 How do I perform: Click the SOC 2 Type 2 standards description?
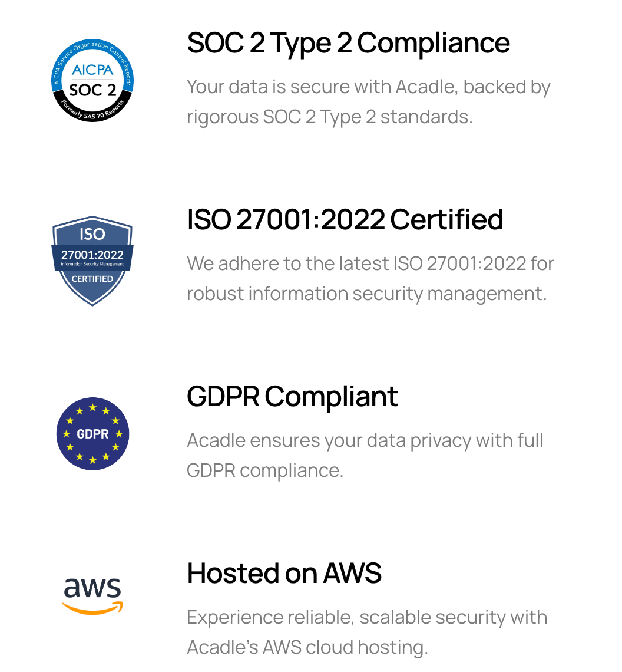tap(368, 101)
